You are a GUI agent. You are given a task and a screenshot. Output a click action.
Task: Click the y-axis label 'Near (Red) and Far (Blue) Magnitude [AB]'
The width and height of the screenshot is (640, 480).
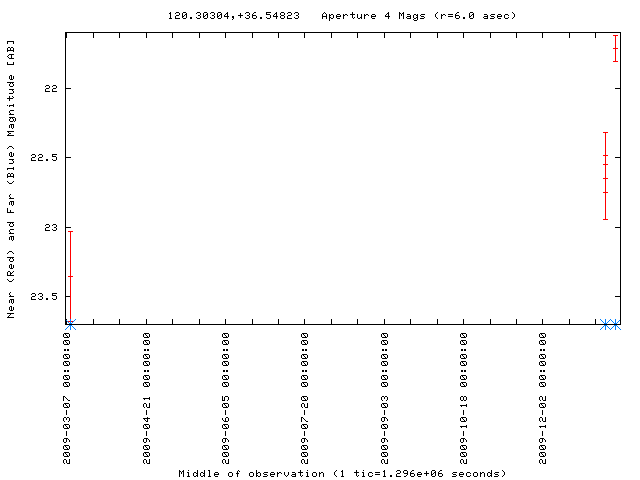(11, 179)
